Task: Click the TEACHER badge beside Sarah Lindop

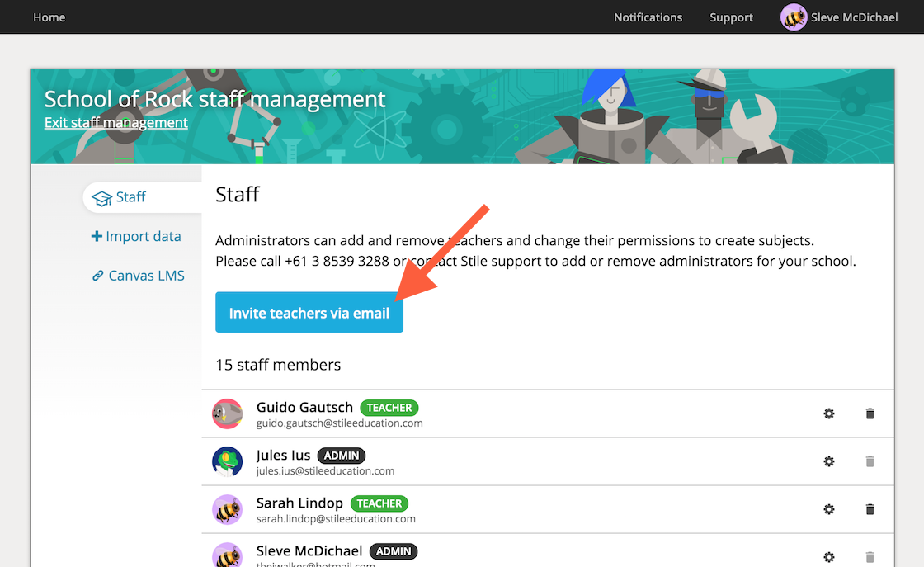Action: click(x=379, y=503)
